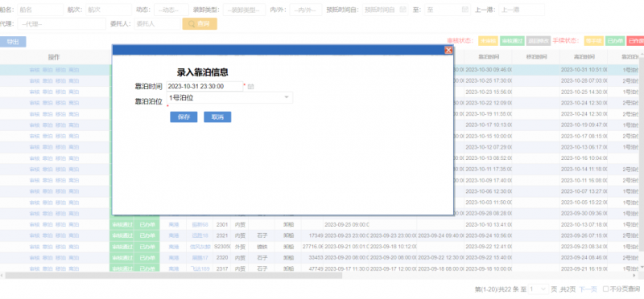Cancel the dialog with 取消 button
The height and width of the screenshot is (299, 644).
pyautogui.click(x=217, y=117)
